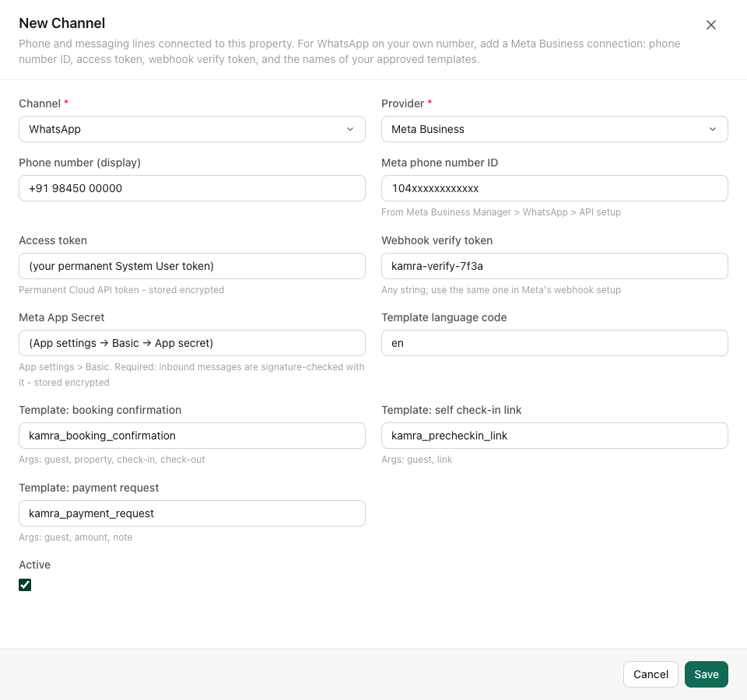Click the Template language code field

[555, 343]
